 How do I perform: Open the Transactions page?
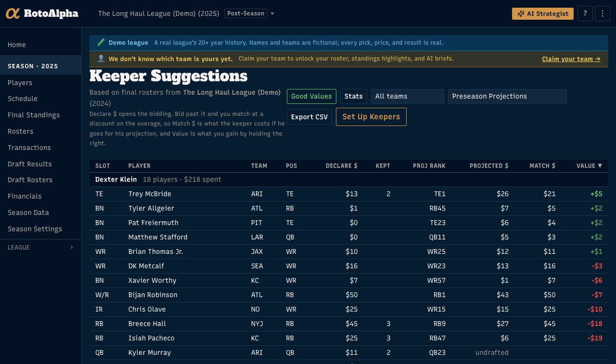[29, 148]
